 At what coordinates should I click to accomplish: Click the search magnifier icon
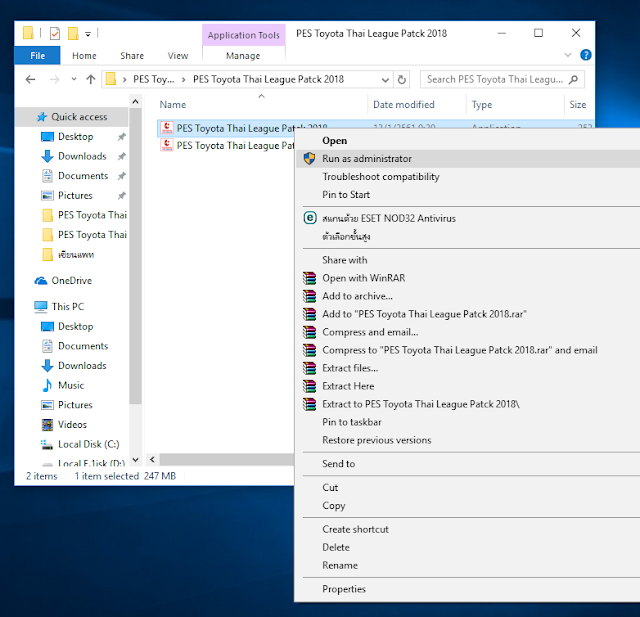point(573,79)
